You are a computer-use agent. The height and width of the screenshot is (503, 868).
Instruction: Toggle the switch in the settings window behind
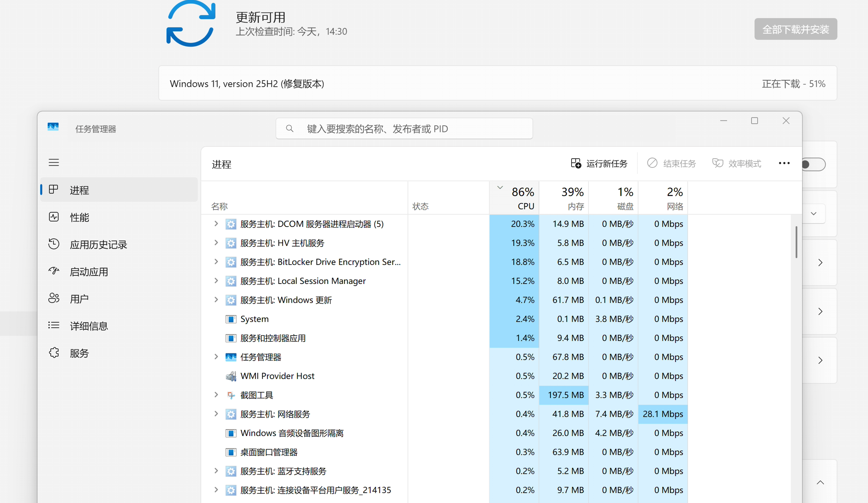tap(813, 164)
